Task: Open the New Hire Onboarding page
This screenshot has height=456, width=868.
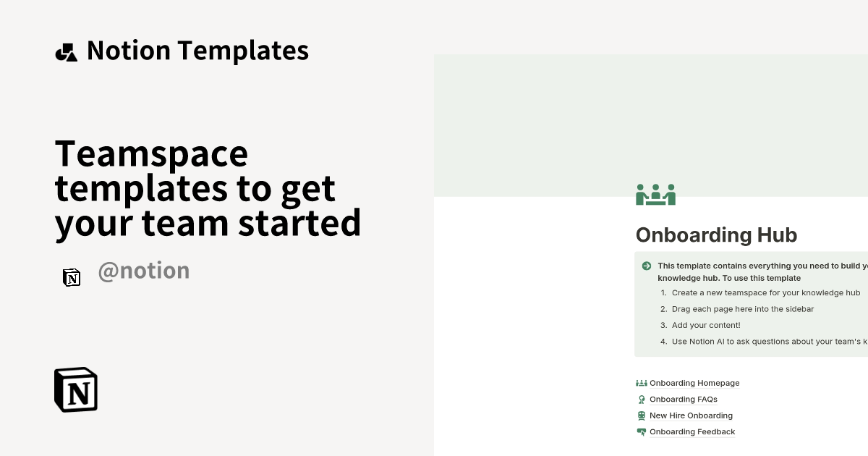Action: click(x=691, y=415)
